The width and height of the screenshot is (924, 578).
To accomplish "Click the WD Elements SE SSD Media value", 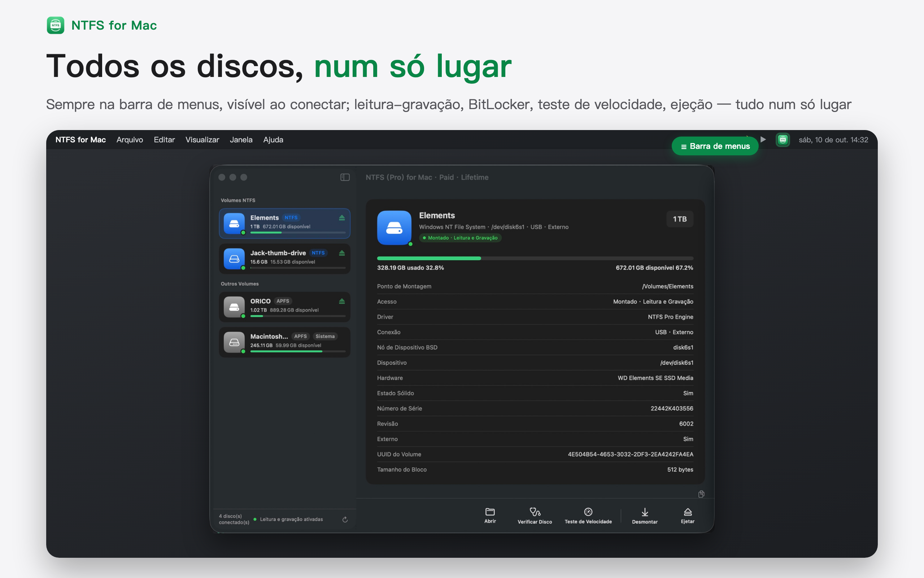I will coord(655,378).
